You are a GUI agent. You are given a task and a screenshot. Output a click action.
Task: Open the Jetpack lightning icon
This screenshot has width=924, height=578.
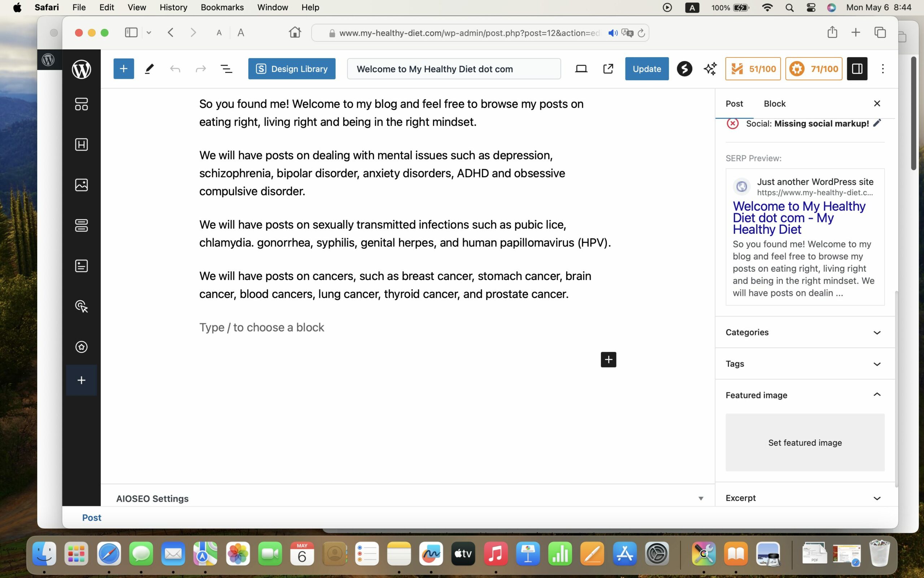[685, 69]
